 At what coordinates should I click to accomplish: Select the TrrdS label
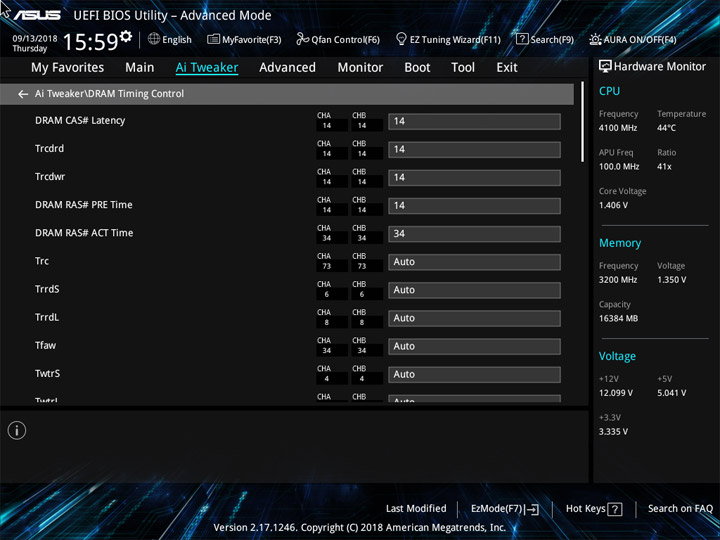[x=47, y=289]
